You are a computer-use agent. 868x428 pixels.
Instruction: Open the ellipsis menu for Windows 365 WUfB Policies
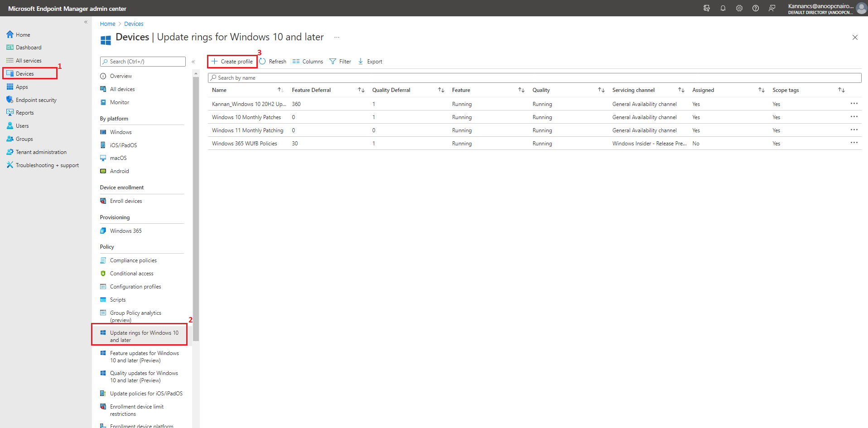point(854,142)
